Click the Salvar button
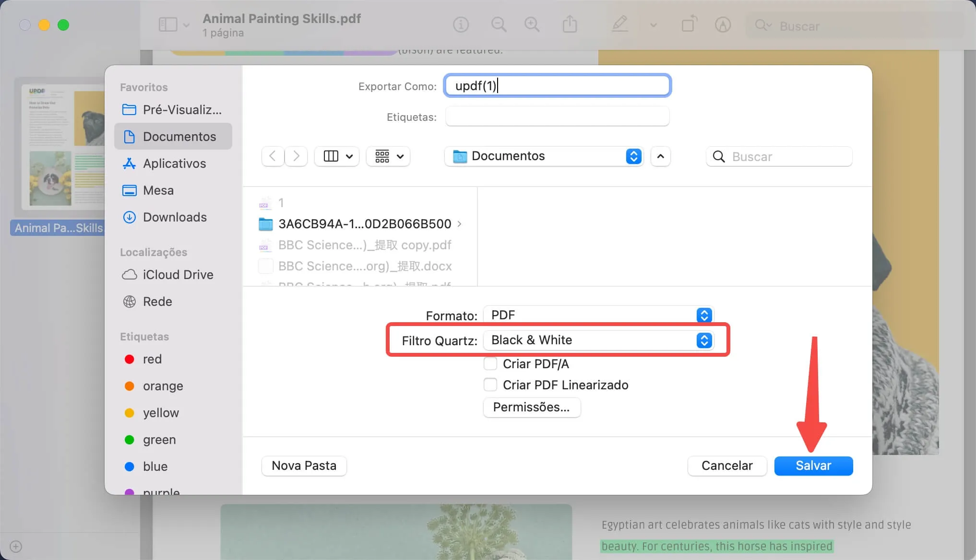Screen dimensions: 976x560 click(x=813, y=466)
